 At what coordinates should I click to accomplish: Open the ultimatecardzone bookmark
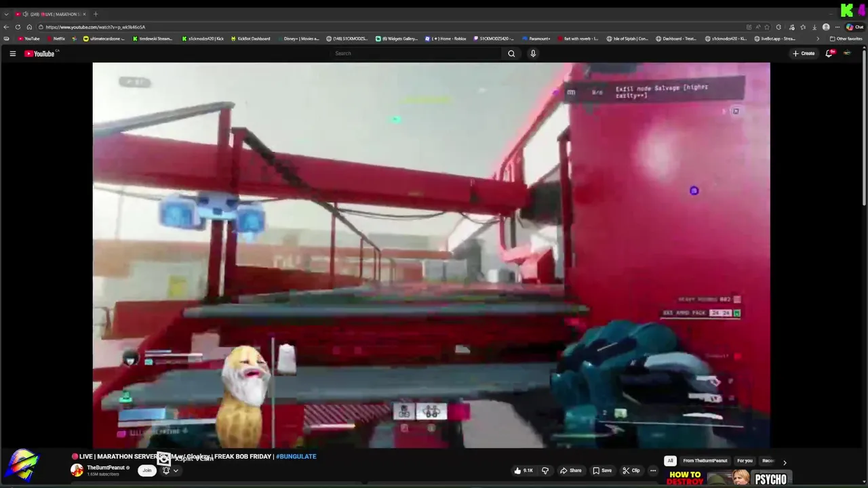pyautogui.click(x=104, y=39)
